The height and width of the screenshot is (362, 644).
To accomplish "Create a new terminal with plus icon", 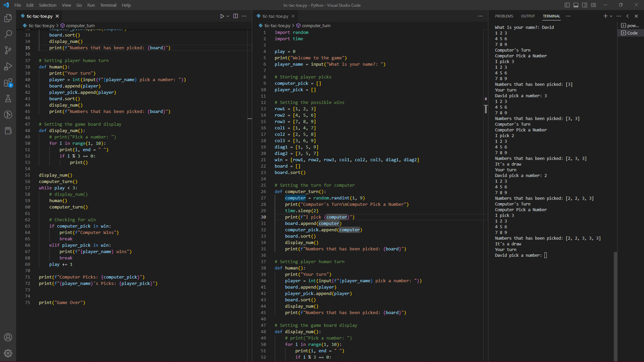I will (605, 16).
